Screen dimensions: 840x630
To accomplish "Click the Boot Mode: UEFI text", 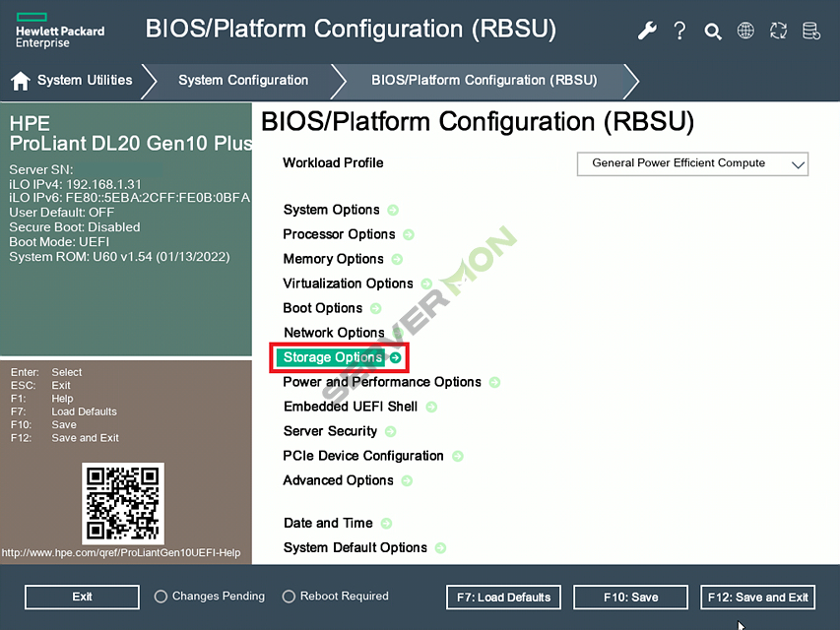I will coord(59,242).
